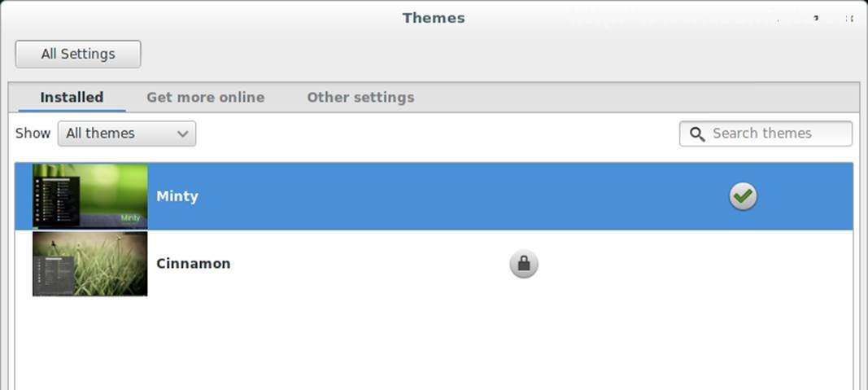Image resolution: width=868 pixels, height=390 pixels.
Task: Click the blank area right of the Cinnamon lock
Action: pyautogui.click(x=691, y=264)
